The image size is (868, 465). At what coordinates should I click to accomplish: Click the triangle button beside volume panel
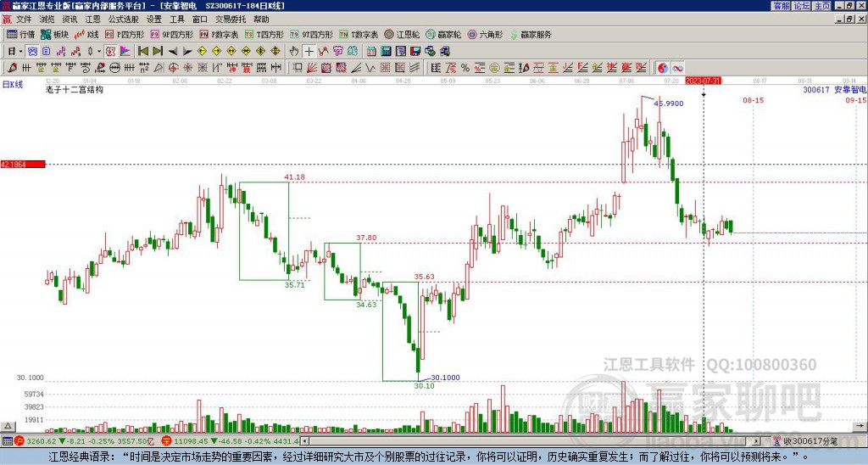coord(8,426)
